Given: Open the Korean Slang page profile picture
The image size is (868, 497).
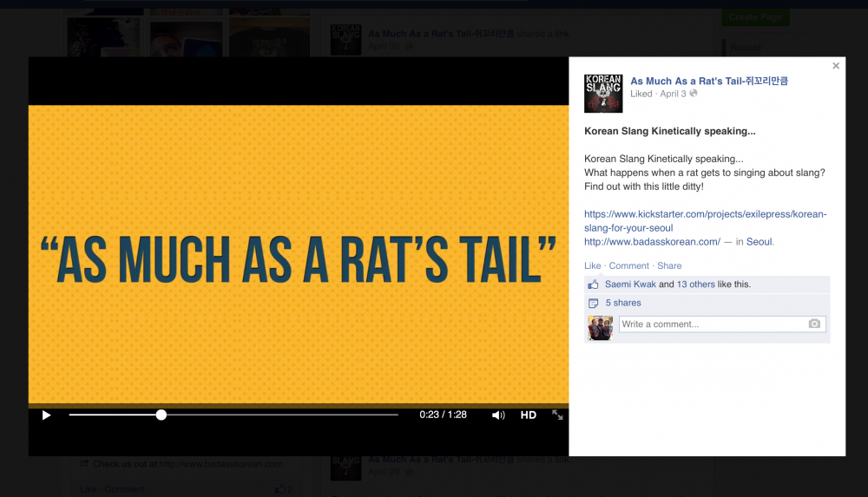Looking at the screenshot, I should (x=603, y=94).
